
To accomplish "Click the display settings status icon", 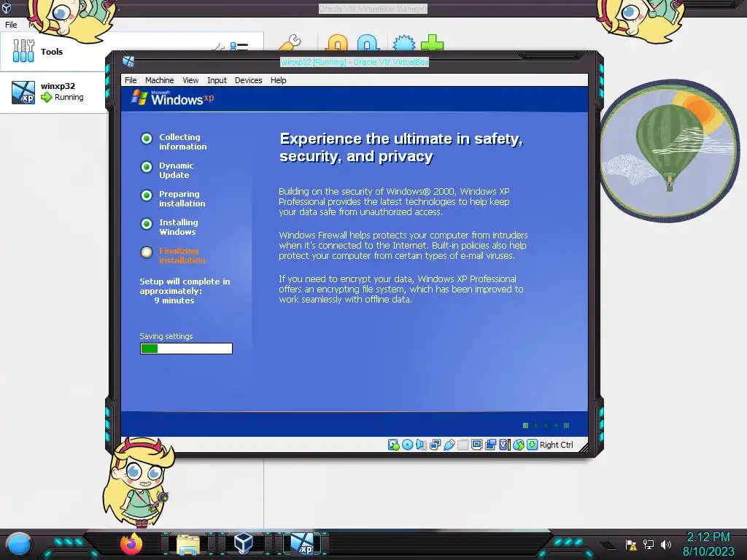I will pos(476,445).
